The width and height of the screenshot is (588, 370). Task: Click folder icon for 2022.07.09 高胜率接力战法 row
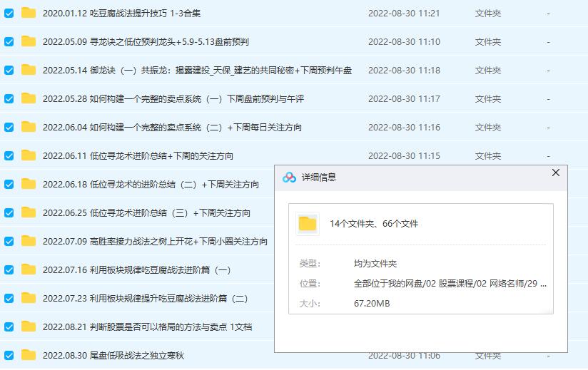point(29,241)
